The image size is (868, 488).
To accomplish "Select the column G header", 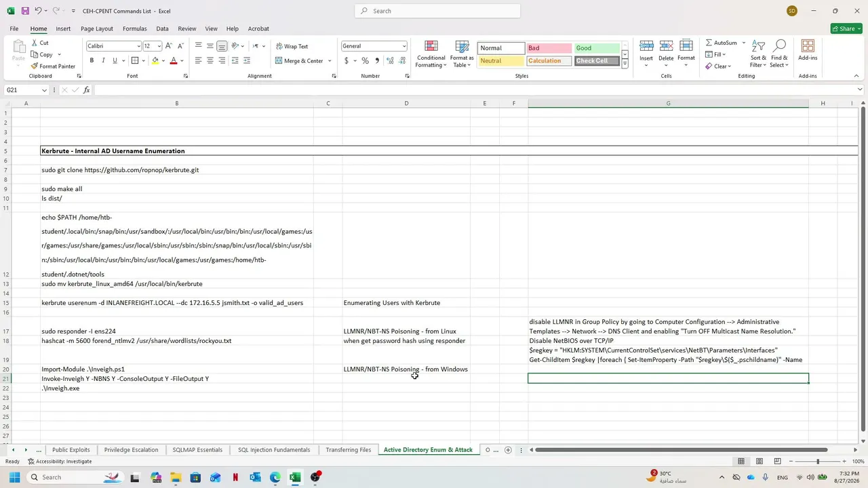I will pos(668,103).
